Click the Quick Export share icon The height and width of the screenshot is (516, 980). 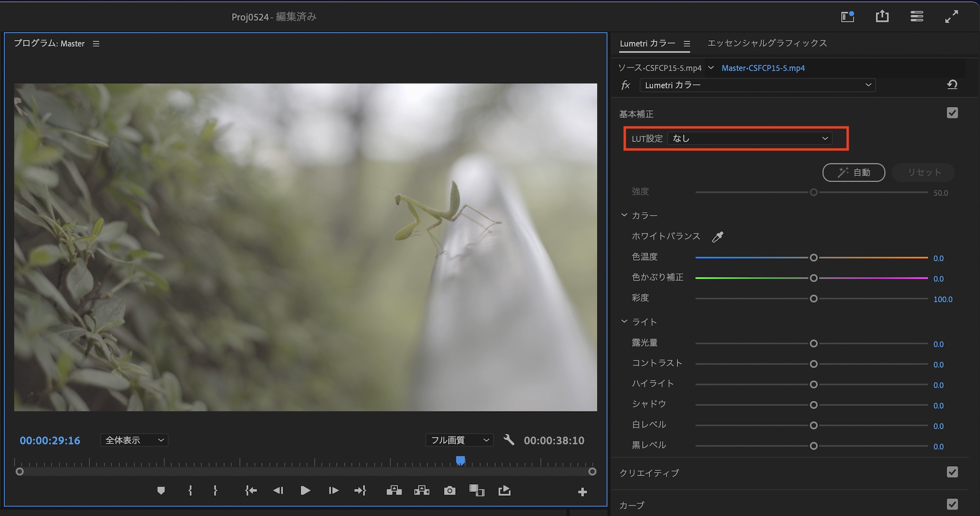882,17
